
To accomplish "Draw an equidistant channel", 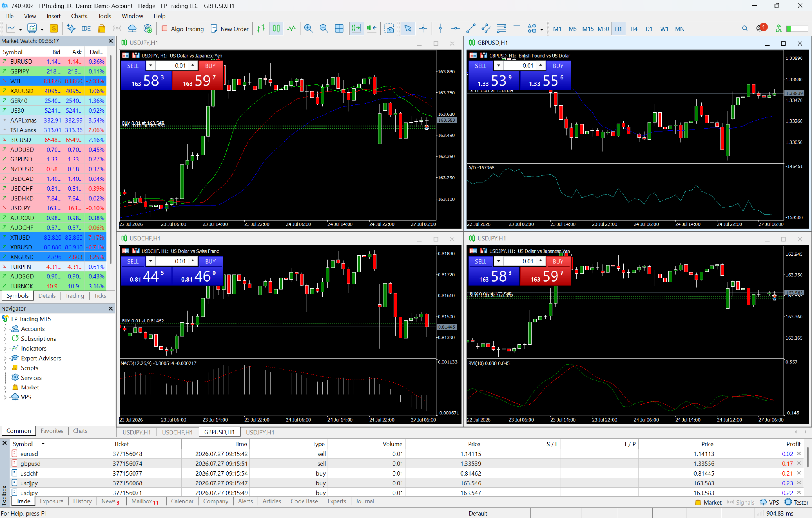I will 486,29.
